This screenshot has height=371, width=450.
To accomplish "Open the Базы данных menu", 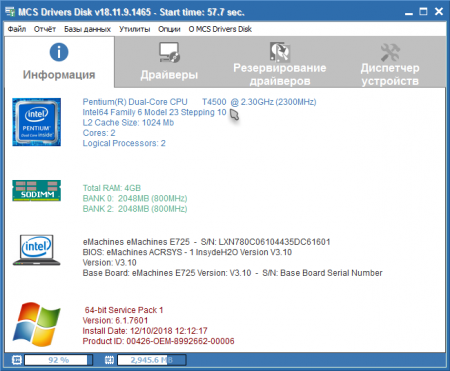I will [x=87, y=29].
